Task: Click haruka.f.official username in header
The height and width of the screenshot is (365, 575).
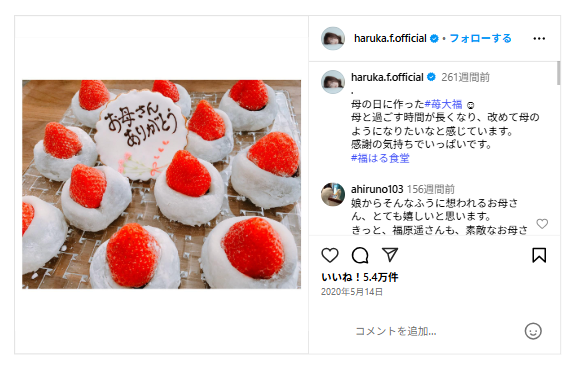Action: point(390,38)
